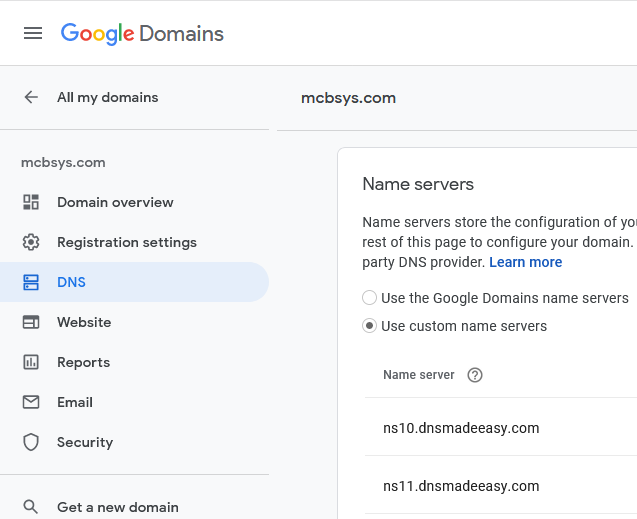Viewport: 637px width, 519px height.
Task: Click the Name server column header
Action: [x=419, y=375]
